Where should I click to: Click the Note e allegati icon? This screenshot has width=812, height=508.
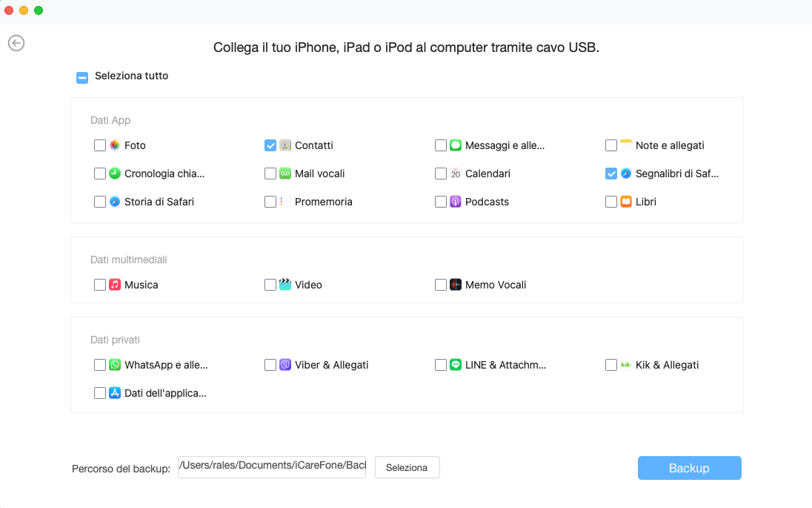(625, 145)
